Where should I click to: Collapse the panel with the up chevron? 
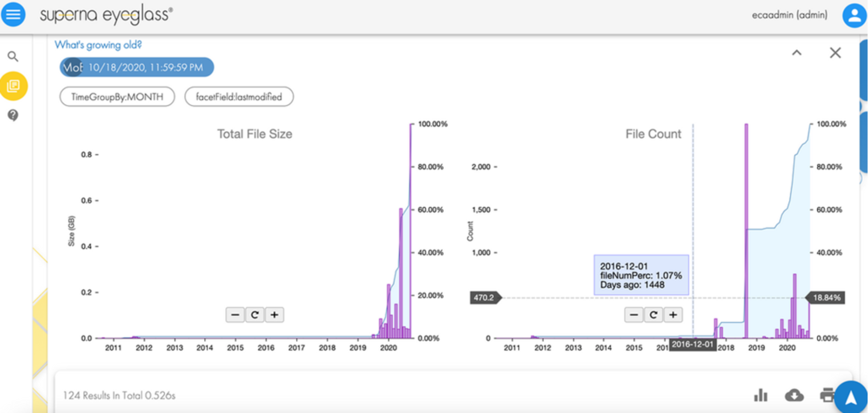[797, 53]
